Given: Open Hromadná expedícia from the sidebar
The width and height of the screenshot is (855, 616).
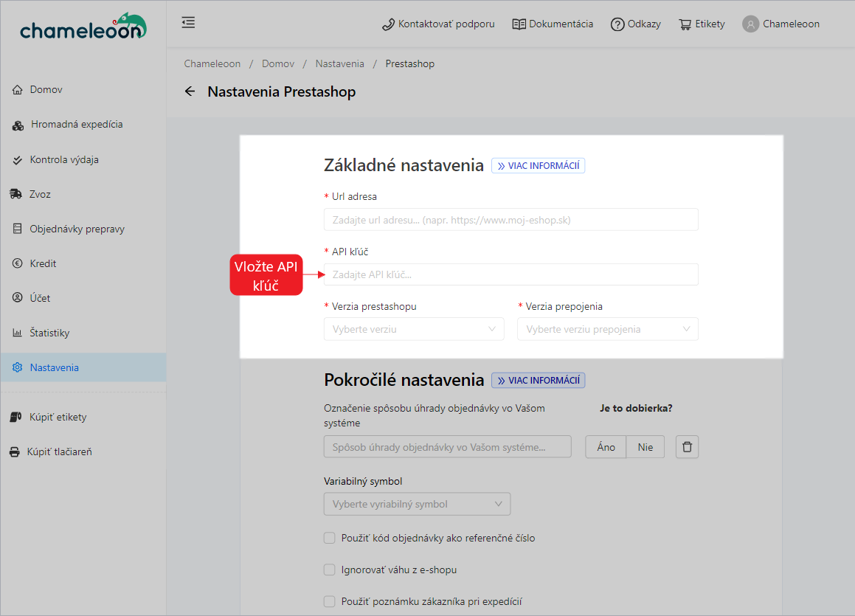Looking at the screenshot, I should (x=76, y=125).
